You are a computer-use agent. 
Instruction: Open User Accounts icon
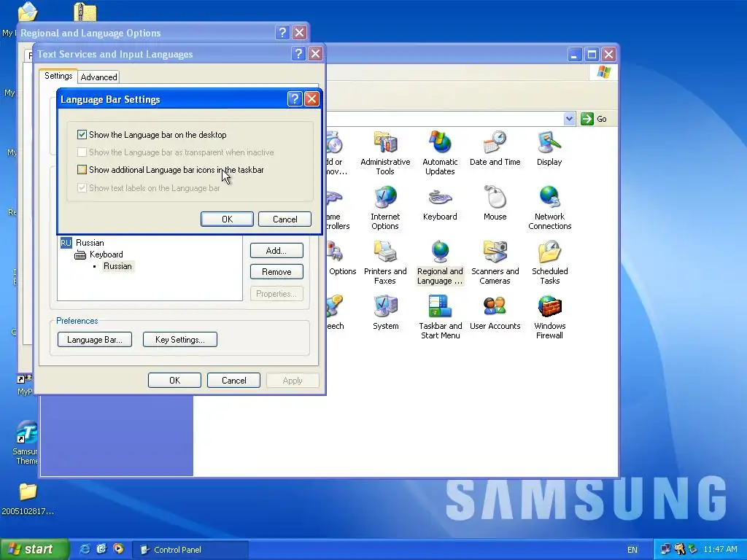pos(495,312)
